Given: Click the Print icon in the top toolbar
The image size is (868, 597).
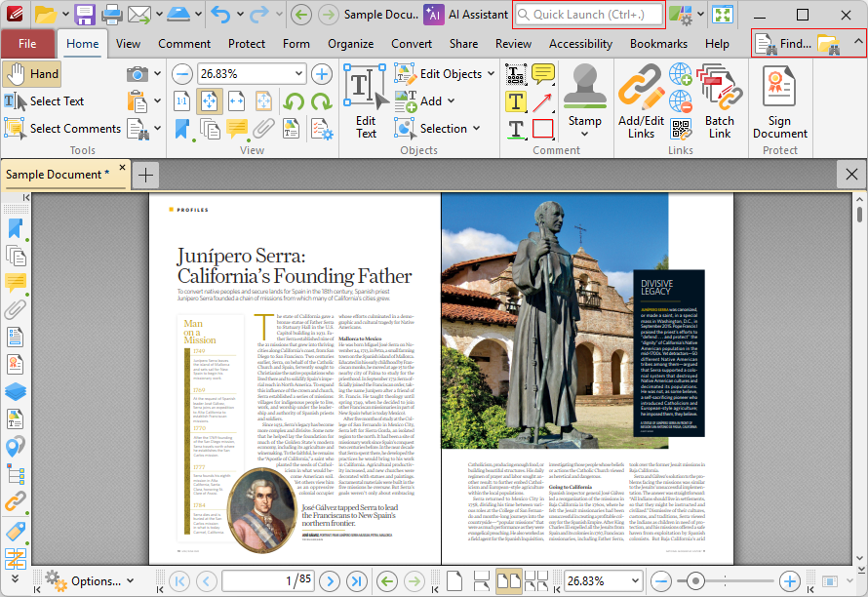Looking at the screenshot, I should coord(112,15).
